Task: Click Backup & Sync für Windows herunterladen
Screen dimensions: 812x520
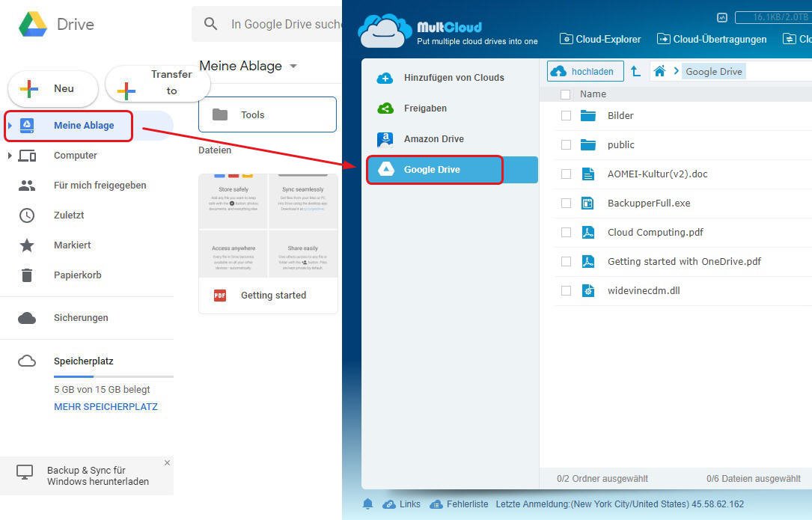Action: (98, 476)
